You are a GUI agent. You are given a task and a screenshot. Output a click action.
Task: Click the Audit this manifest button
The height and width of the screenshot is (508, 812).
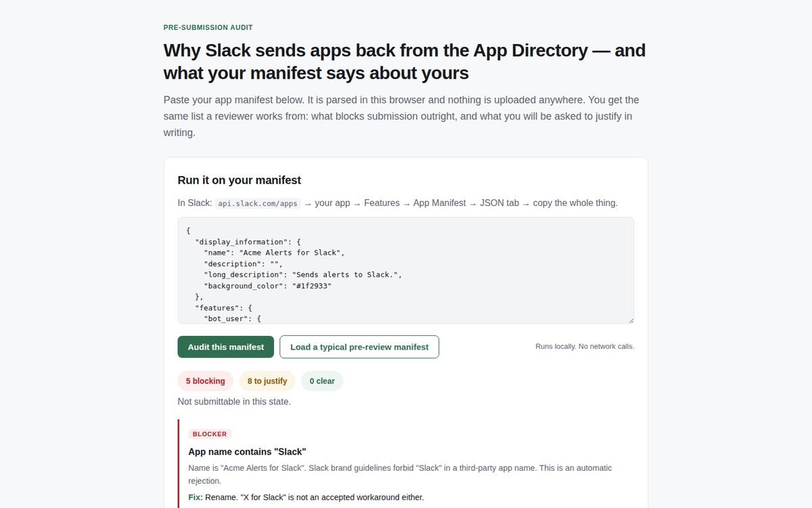coord(225,347)
